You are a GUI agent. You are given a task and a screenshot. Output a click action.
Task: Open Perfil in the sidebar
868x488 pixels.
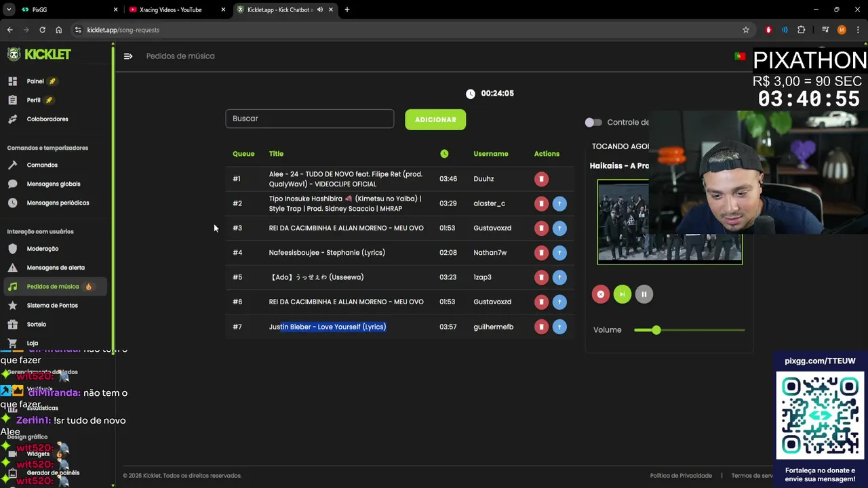[33, 100]
